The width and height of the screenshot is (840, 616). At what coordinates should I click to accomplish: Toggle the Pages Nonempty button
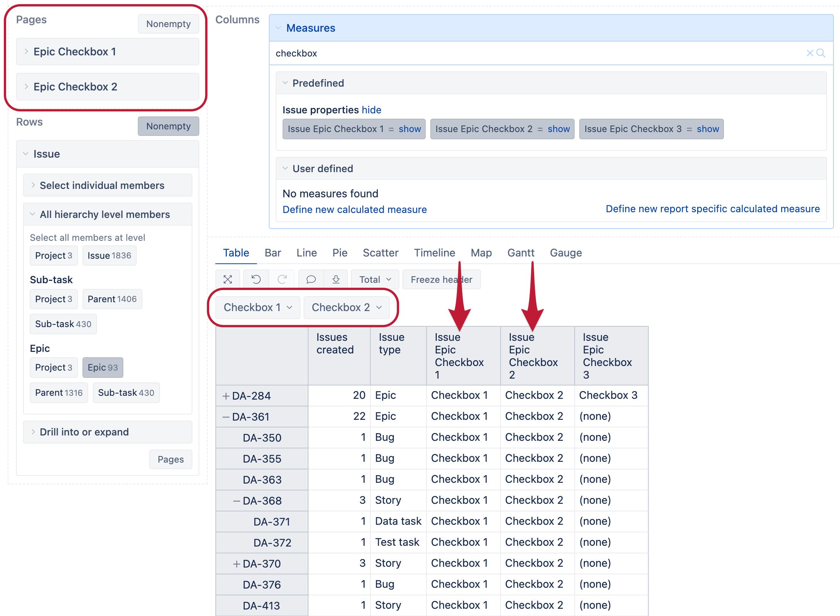point(168,24)
